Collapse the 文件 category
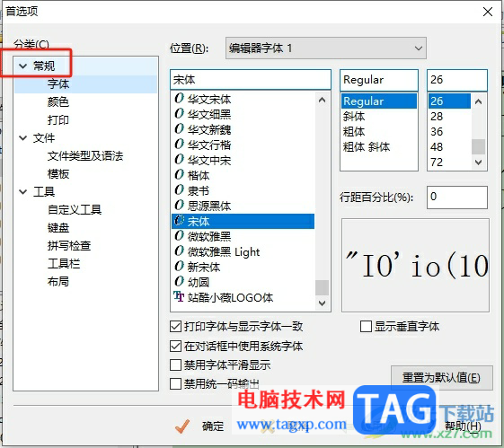The width and height of the screenshot is (504, 448). (x=22, y=138)
